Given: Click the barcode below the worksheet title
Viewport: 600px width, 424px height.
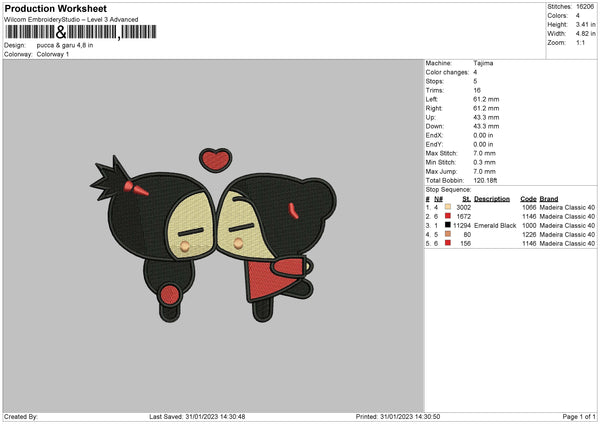Looking at the screenshot, I should point(81,32).
